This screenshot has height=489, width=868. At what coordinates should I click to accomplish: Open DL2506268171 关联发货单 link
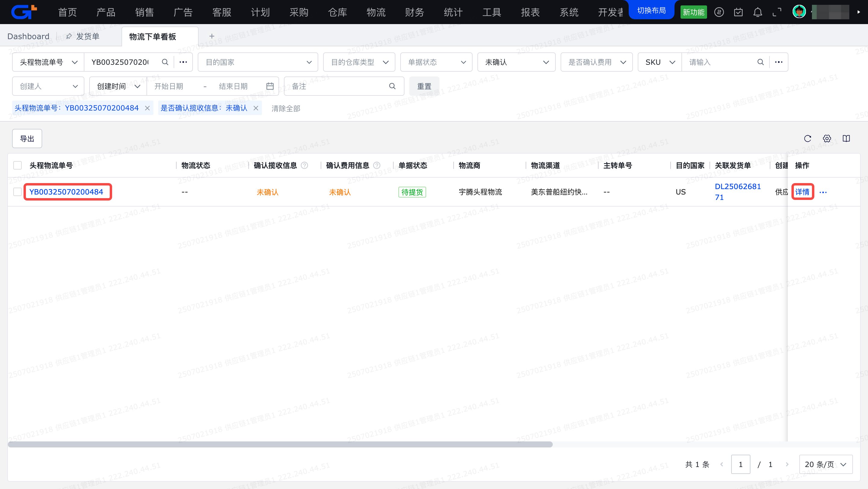click(737, 192)
